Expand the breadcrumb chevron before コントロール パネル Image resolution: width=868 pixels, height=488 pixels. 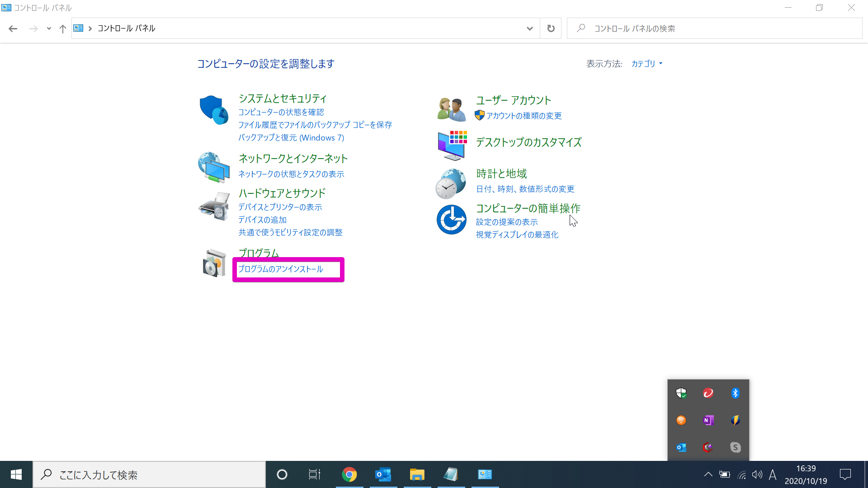coord(90,28)
